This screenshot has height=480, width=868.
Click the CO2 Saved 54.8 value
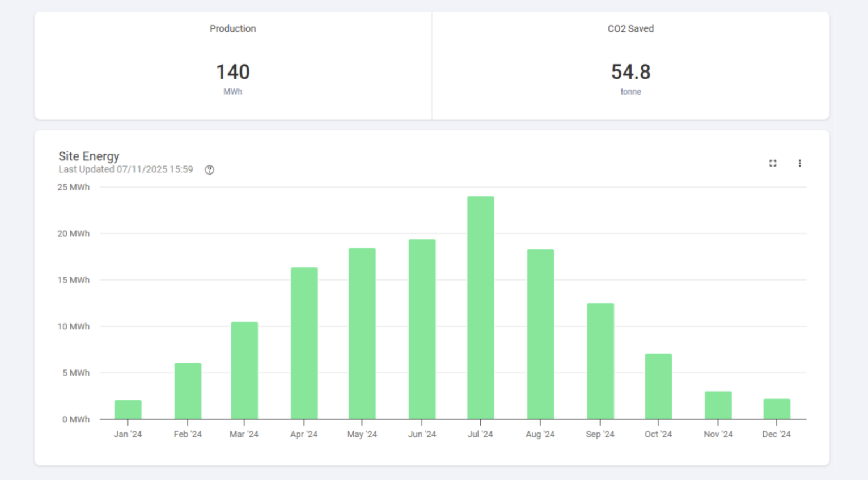pyautogui.click(x=630, y=73)
